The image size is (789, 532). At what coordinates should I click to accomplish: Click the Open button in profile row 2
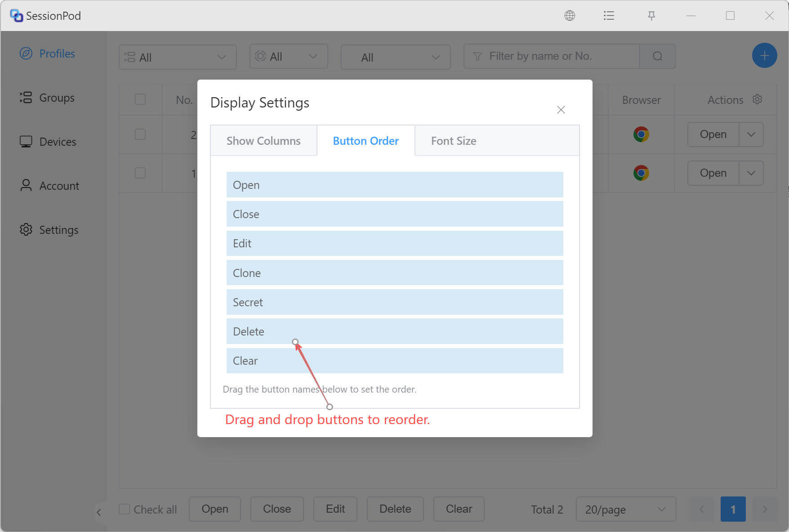point(713,134)
